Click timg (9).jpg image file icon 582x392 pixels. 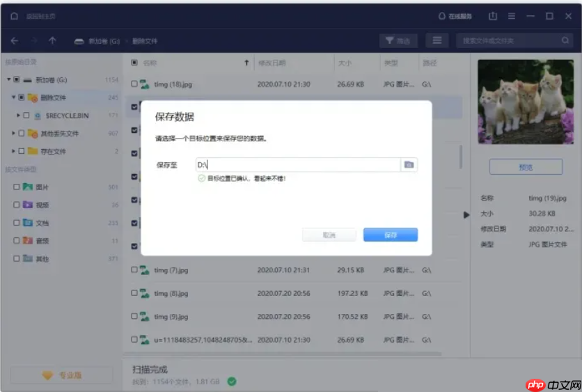click(144, 317)
